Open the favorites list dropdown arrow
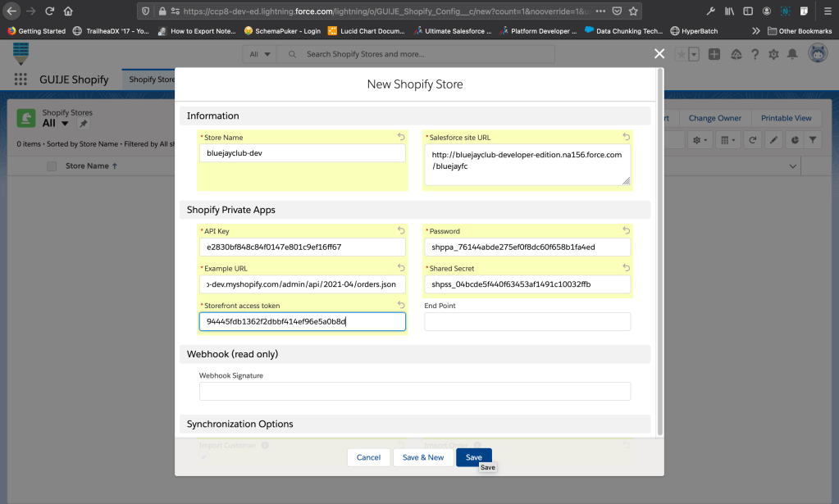839x504 pixels. click(694, 54)
